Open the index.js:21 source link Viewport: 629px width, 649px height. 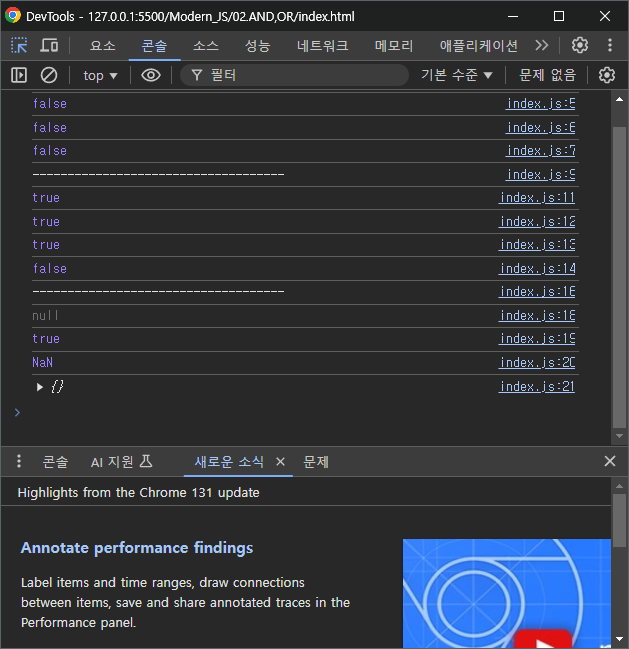537,387
